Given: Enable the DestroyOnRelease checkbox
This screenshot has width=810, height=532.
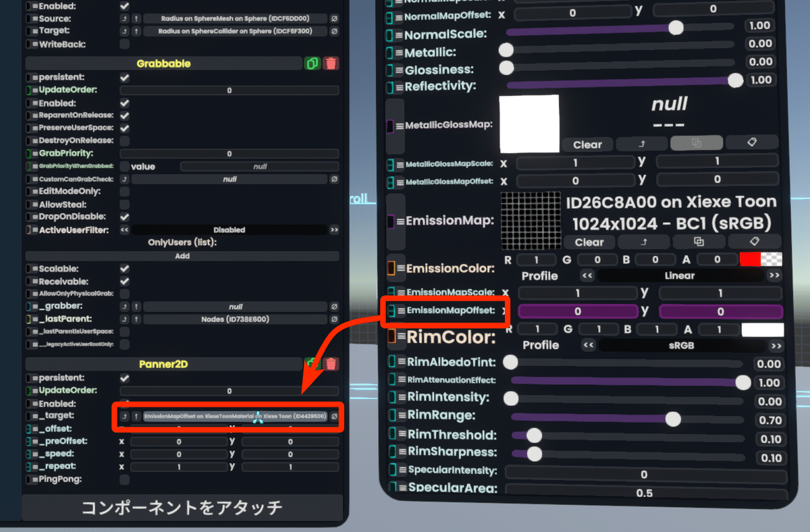Looking at the screenshot, I should (x=124, y=140).
